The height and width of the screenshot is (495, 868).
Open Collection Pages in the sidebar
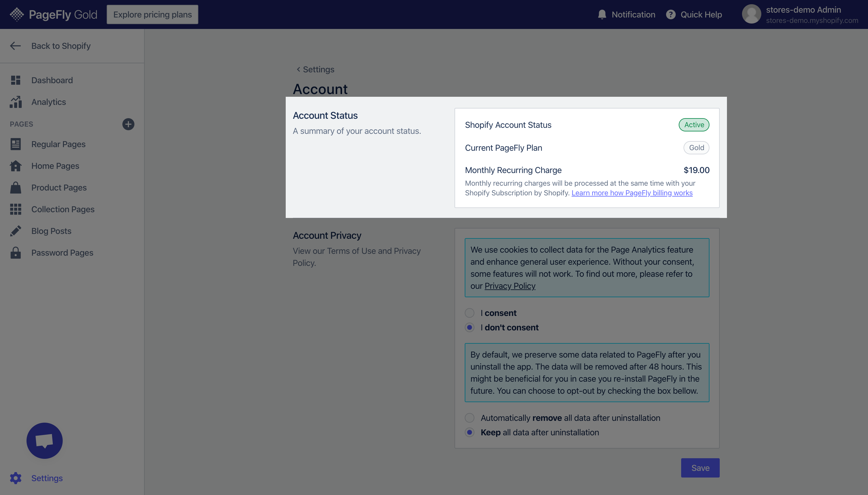(63, 210)
